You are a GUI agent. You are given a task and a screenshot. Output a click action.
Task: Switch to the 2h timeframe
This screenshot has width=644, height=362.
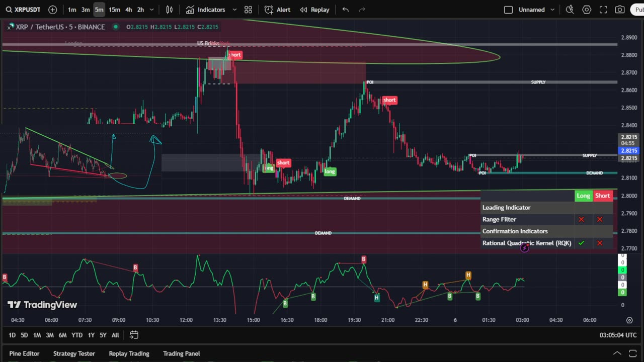[x=140, y=10]
